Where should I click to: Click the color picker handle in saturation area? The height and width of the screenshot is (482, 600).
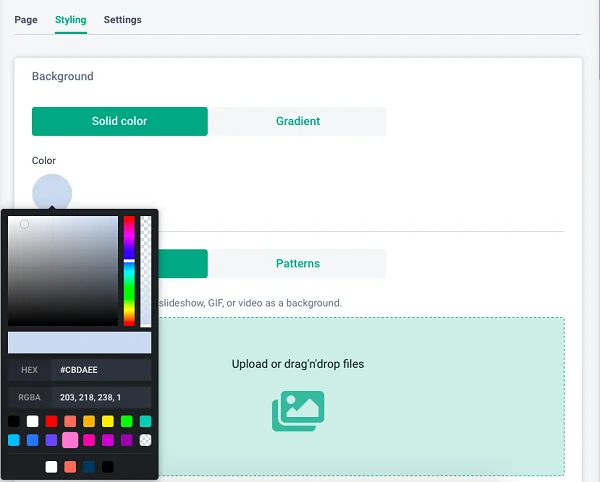pos(25,224)
